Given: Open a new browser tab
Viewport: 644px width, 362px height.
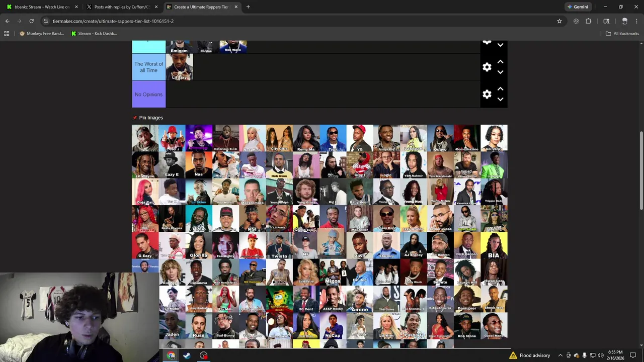Looking at the screenshot, I should click(x=248, y=7).
